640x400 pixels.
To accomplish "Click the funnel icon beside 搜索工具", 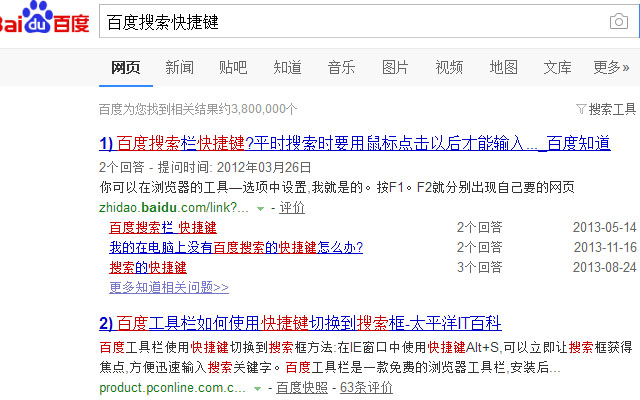I will coord(581,109).
